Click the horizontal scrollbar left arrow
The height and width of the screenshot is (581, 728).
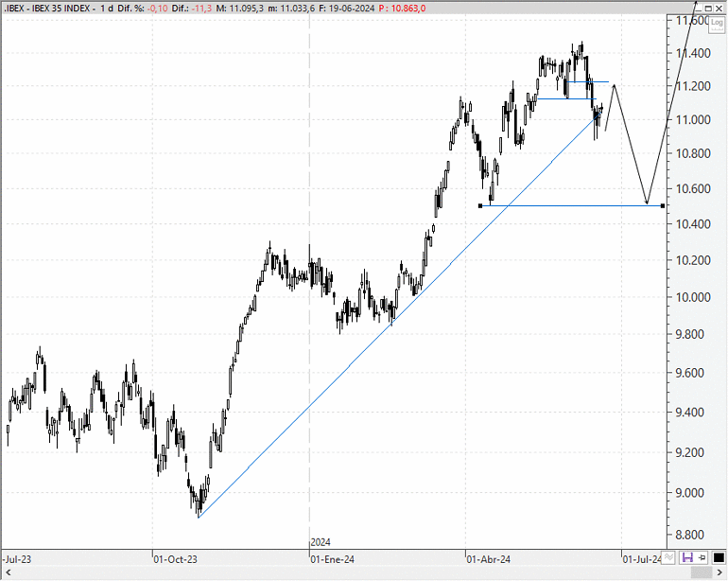(8, 572)
